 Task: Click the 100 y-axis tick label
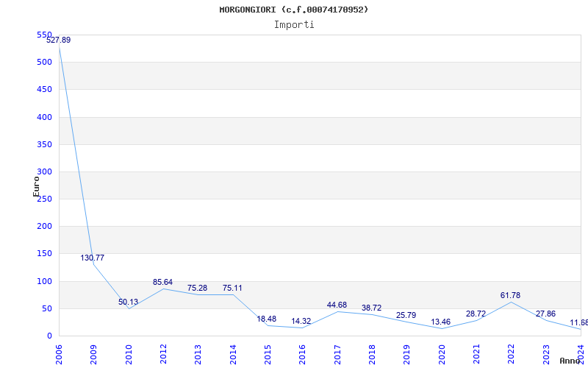(44, 281)
